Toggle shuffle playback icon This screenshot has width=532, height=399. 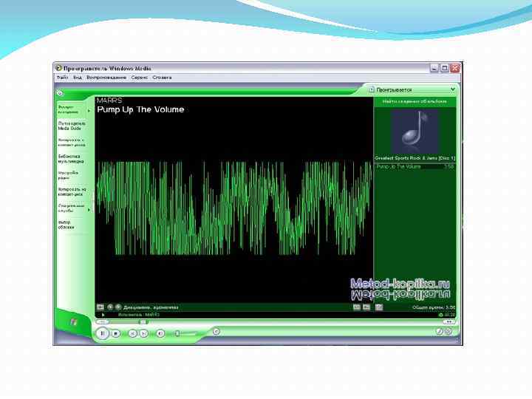click(216, 331)
